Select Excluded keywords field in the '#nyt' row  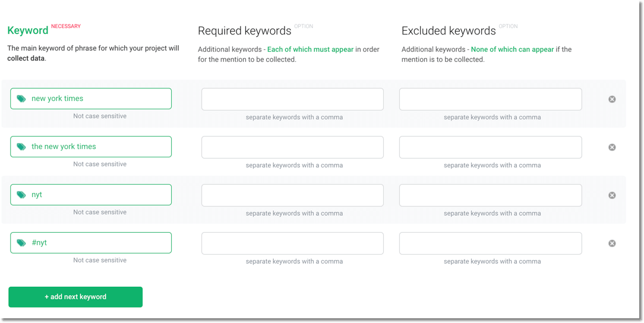[490, 243]
